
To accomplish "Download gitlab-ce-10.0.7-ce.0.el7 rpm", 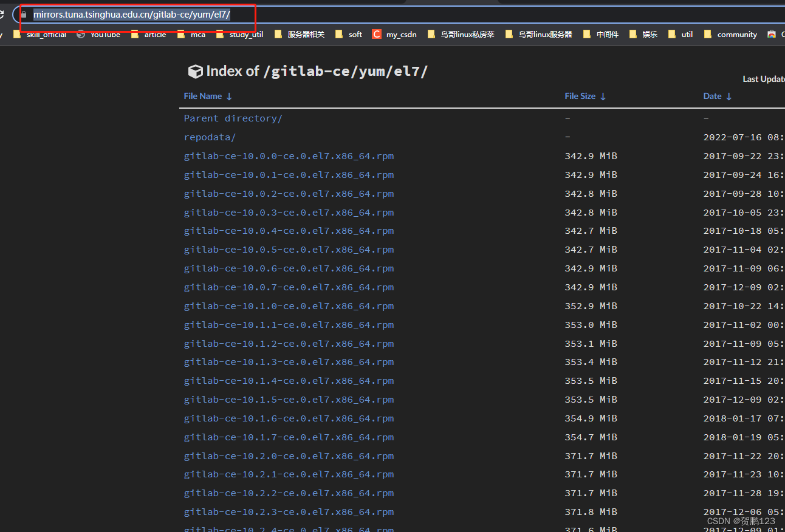I will [289, 287].
